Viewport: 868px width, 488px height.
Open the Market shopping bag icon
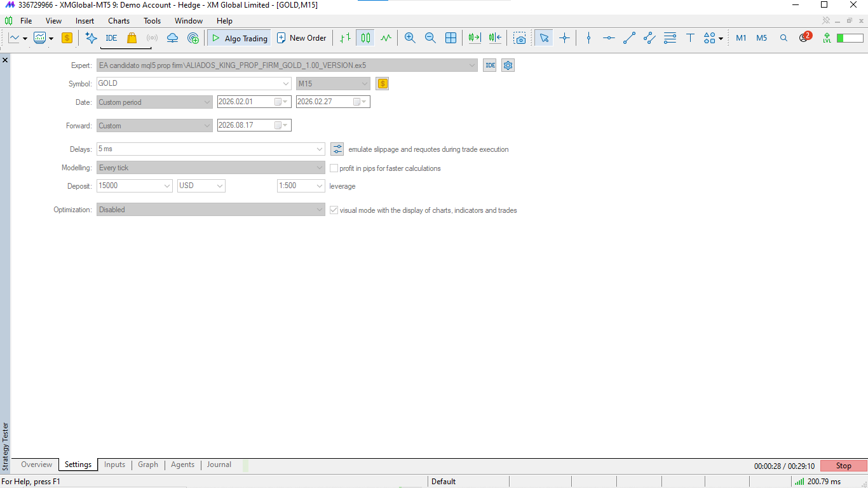tap(132, 38)
